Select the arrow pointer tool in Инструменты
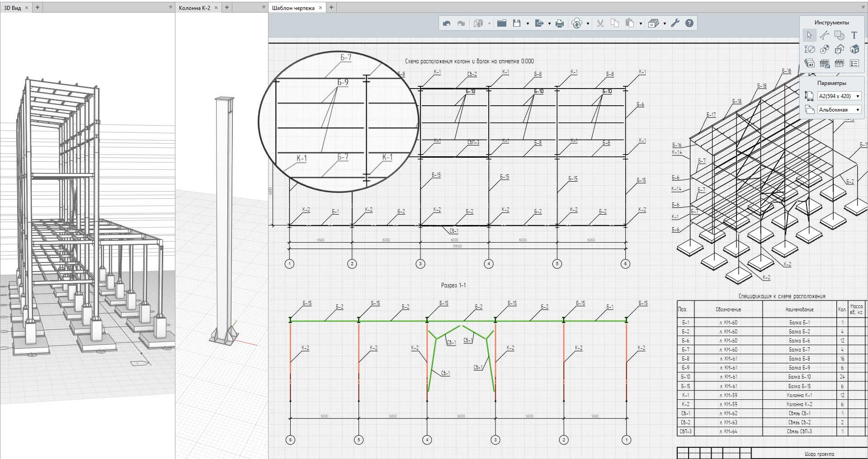The width and height of the screenshot is (868, 459). pos(809,35)
